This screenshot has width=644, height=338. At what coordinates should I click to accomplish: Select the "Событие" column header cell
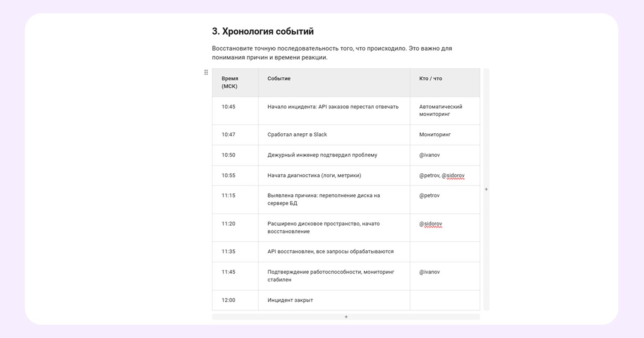pos(334,83)
